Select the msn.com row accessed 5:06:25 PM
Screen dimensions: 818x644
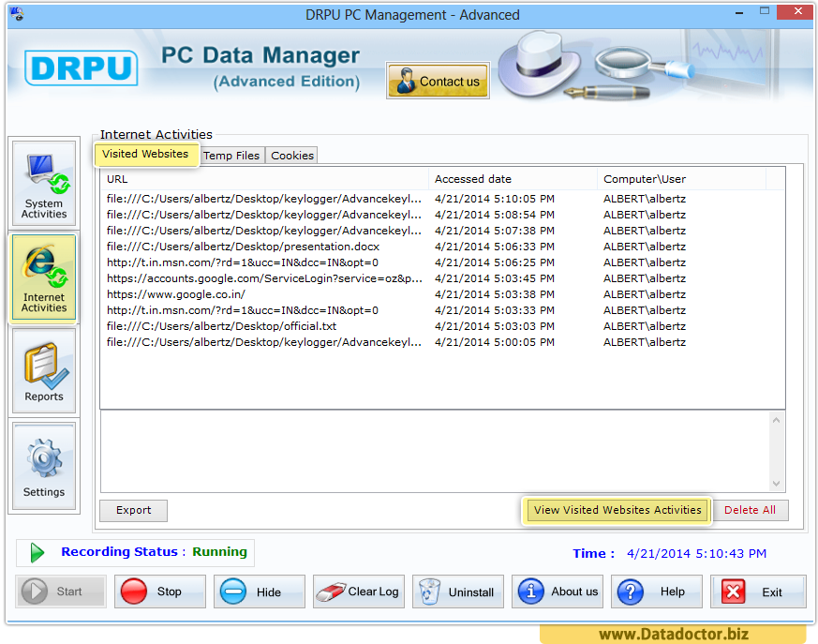(x=442, y=262)
